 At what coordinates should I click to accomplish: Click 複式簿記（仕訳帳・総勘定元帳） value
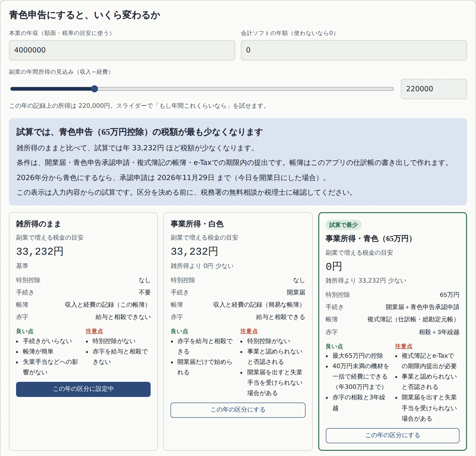click(413, 319)
